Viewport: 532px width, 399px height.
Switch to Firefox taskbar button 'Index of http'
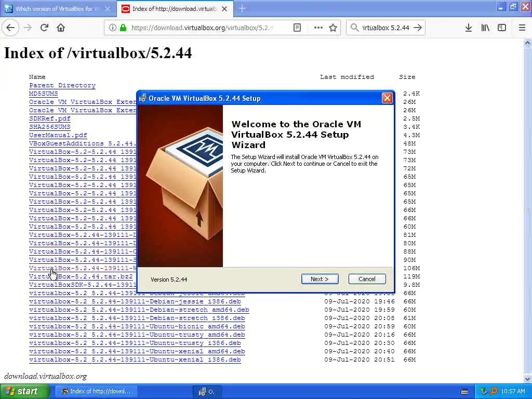click(96, 391)
